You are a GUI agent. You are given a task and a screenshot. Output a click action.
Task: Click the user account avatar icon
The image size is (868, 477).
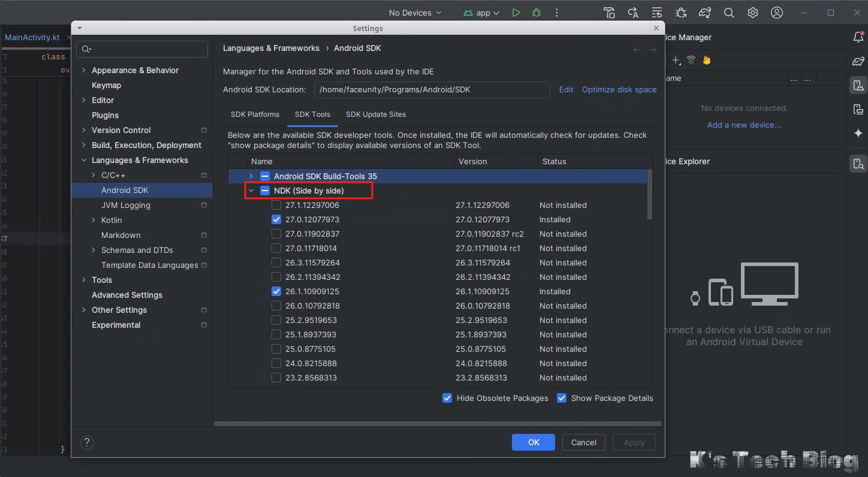tap(777, 13)
